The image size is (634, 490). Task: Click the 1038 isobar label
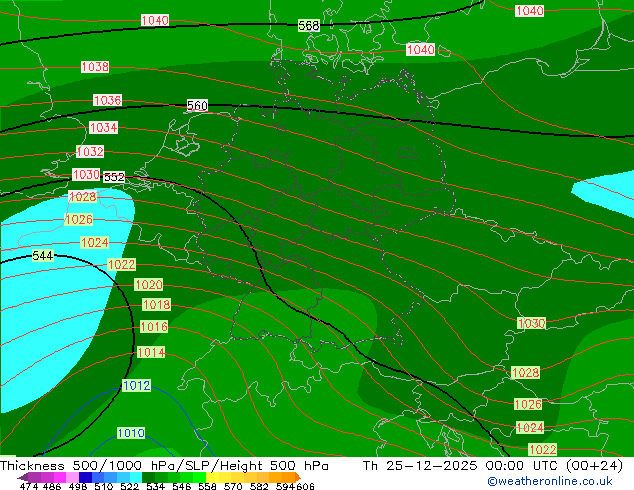(95, 67)
